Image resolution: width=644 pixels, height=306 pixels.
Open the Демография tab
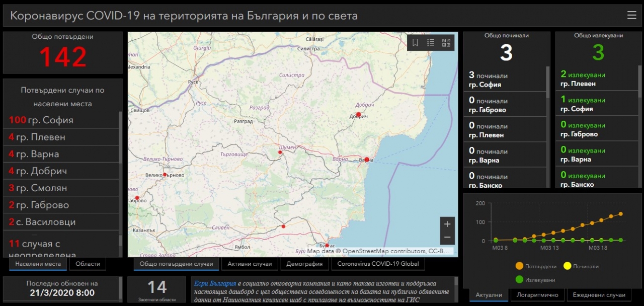tap(305, 264)
